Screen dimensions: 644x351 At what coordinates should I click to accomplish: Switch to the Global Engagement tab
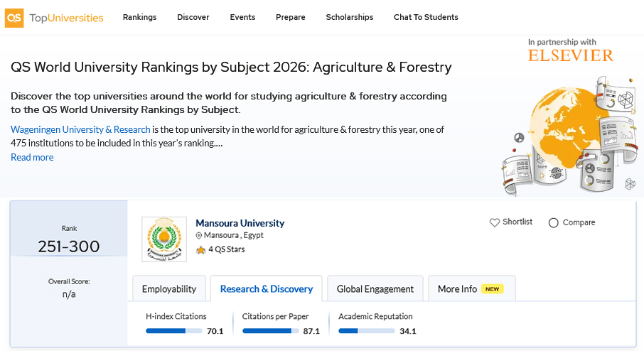click(x=375, y=289)
